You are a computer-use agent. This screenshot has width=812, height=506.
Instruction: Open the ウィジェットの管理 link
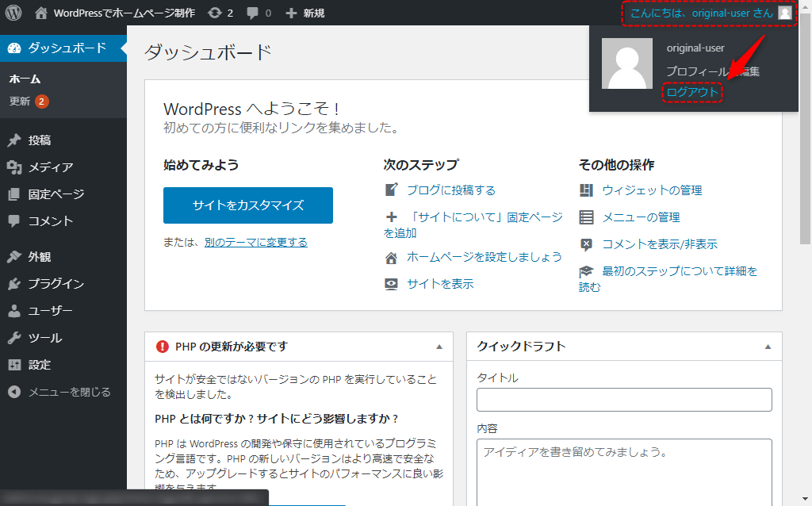tap(652, 190)
